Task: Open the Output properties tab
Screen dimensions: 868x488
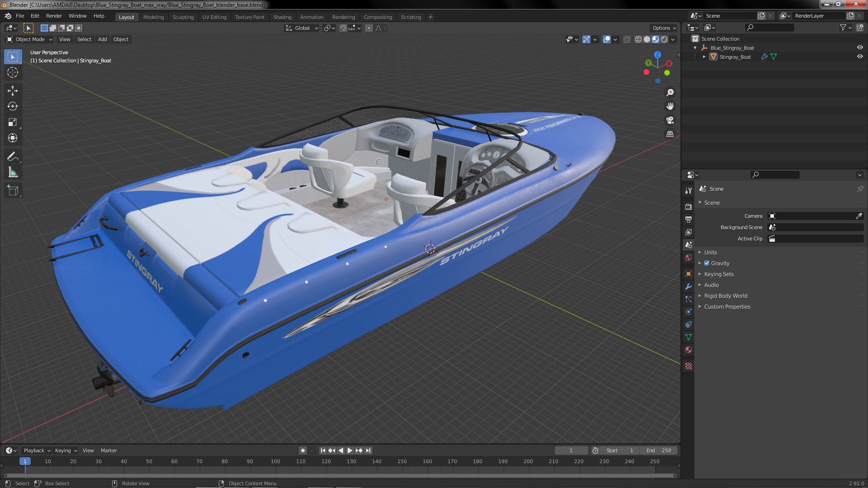Action: [x=689, y=219]
